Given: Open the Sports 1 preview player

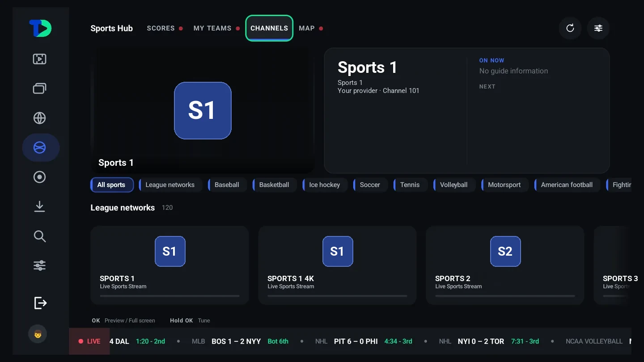Looking at the screenshot, I should point(203,111).
